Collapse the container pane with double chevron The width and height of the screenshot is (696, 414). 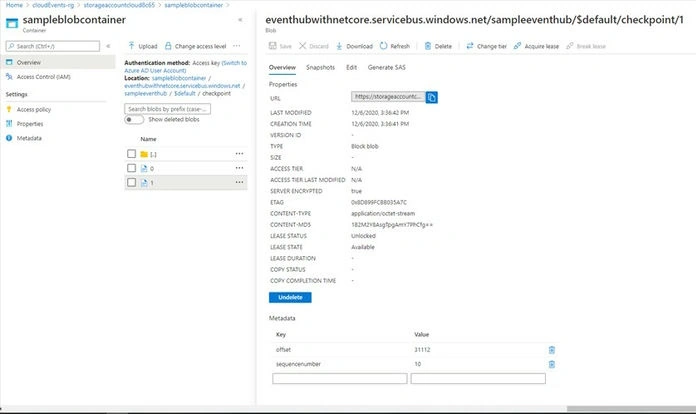point(240,20)
